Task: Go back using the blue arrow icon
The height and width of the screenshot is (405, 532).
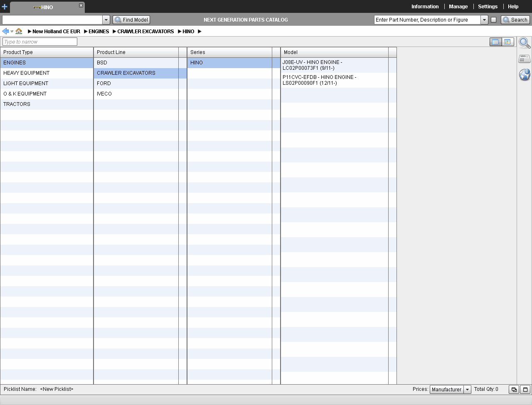Action: tap(5, 31)
